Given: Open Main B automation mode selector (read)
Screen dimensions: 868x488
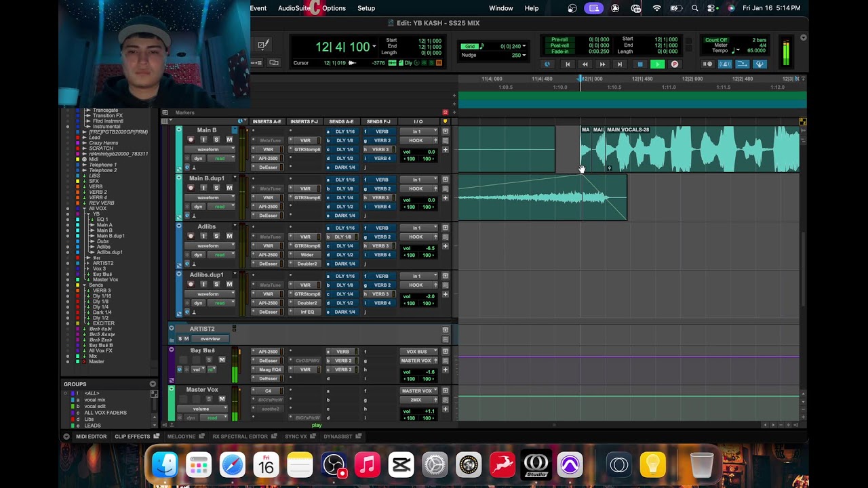Looking at the screenshot, I should tap(222, 159).
